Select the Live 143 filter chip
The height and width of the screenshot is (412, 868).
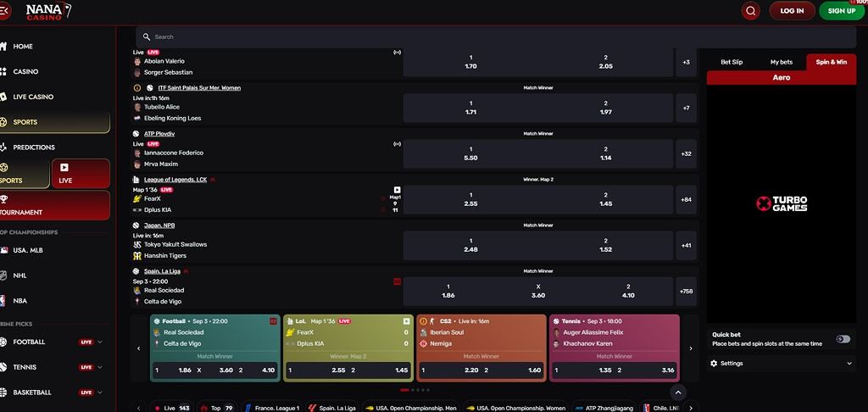(x=172, y=408)
